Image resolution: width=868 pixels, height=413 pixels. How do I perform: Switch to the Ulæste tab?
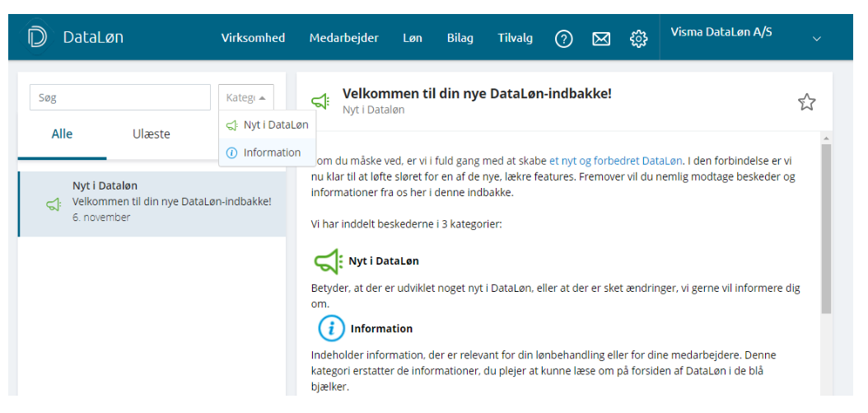(x=152, y=134)
